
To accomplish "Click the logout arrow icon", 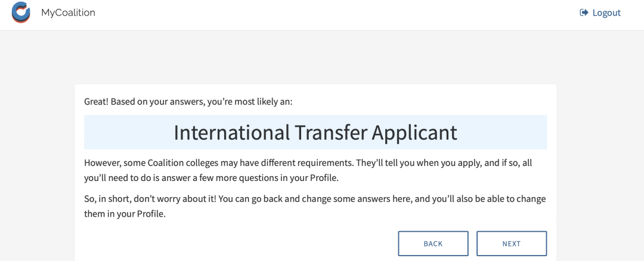I will point(584,13).
